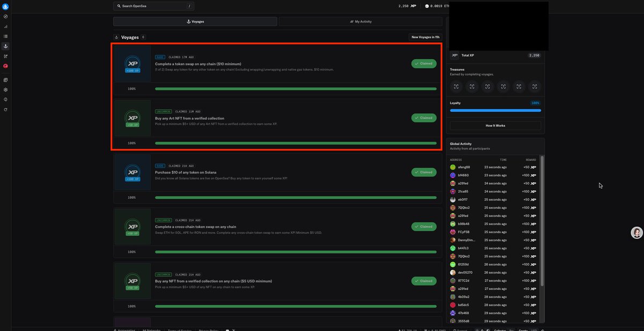The image size is (644, 331).
Task: Click the FCyF5B avatar in Global Activity
Action: (x=453, y=232)
